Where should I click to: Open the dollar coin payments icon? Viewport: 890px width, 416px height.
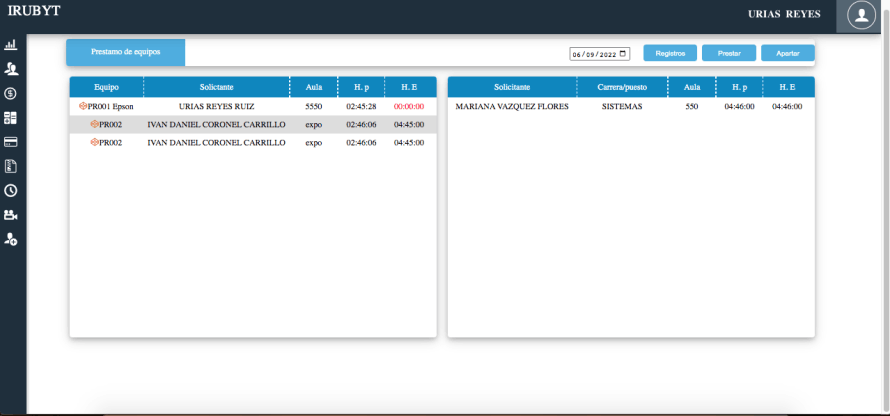pyautogui.click(x=11, y=93)
